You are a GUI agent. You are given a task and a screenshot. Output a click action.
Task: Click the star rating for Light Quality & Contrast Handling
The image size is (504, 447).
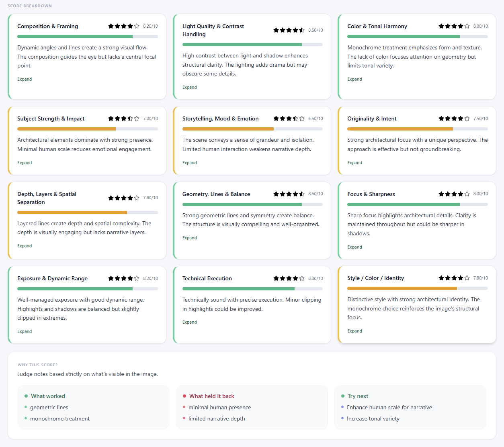(x=289, y=30)
